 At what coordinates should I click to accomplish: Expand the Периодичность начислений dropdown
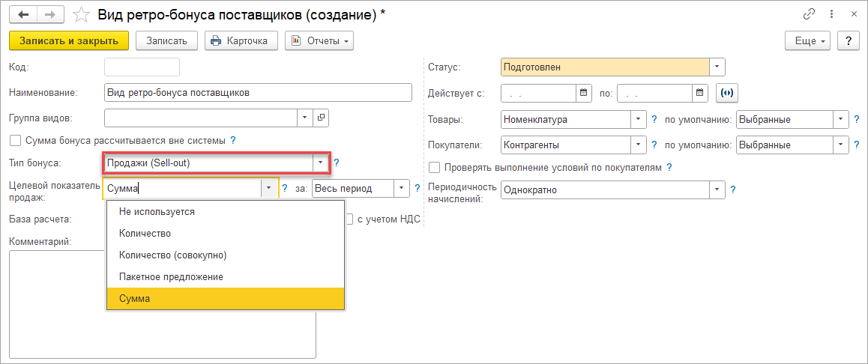pyautogui.click(x=717, y=190)
